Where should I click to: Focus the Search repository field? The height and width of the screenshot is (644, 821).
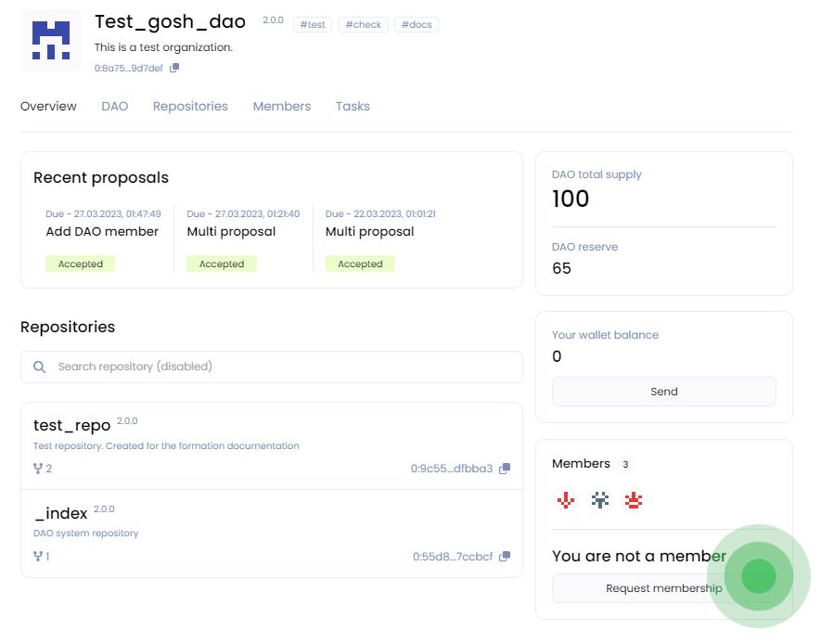point(278,367)
